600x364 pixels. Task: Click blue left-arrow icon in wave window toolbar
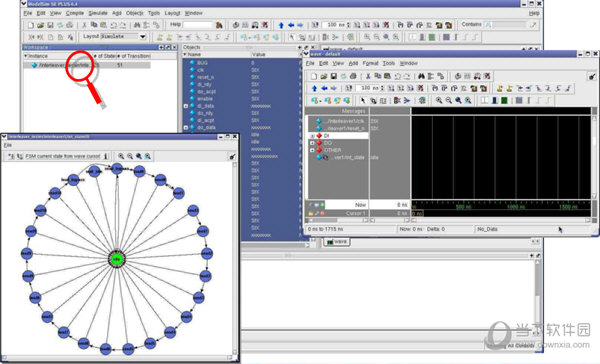pyautogui.click(x=324, y=88)
